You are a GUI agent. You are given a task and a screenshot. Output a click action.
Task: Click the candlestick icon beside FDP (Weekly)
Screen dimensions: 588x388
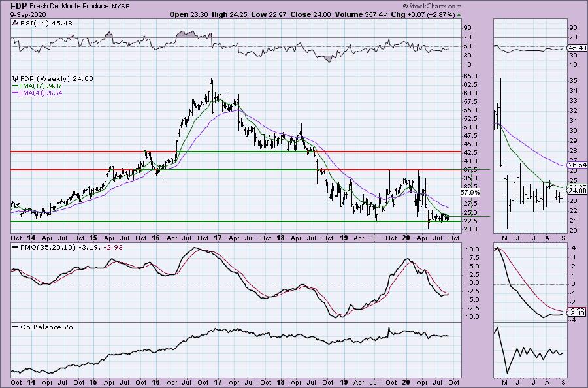pyautogui.click(x=16, y=79)
